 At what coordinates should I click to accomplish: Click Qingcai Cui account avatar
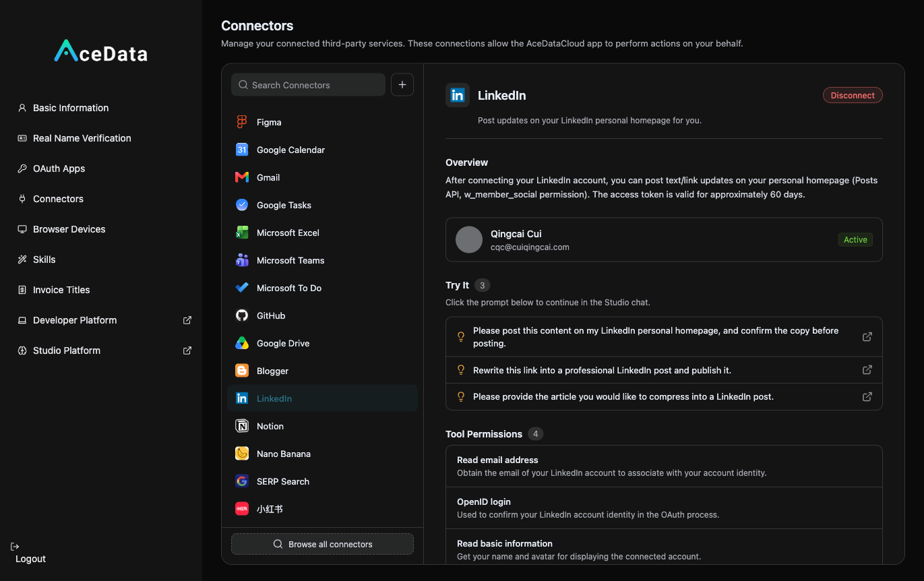point(469,239)
